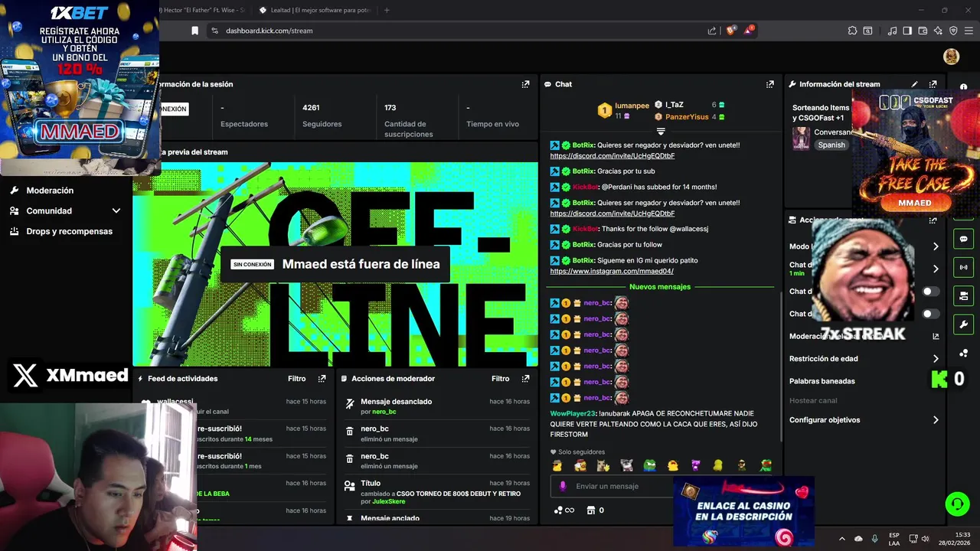Open the green headset support button
Image resolution: width=980 pixels, height=551 pixels.
[957, 504]
